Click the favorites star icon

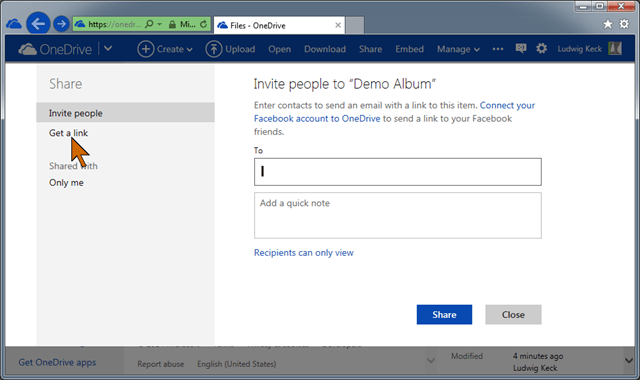click(608, 24)
